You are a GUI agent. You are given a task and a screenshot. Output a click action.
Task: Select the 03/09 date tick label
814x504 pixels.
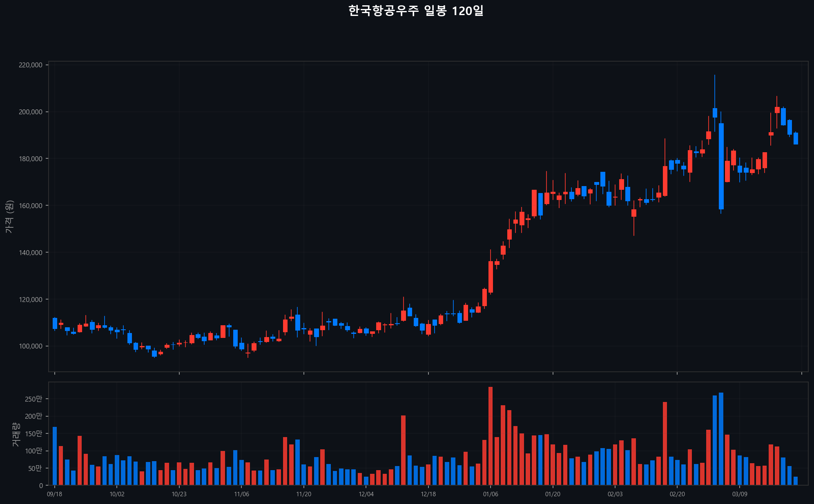coord(740,494)
